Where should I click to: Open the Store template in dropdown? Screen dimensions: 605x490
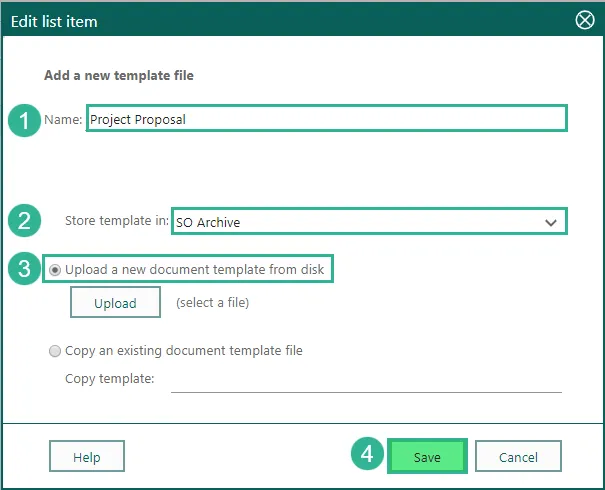(368, 222)
